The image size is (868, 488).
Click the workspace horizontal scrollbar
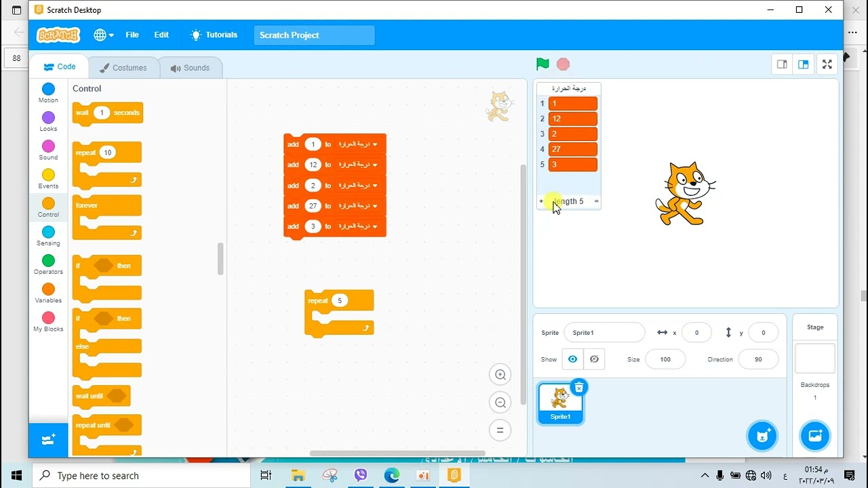point(397,453)
